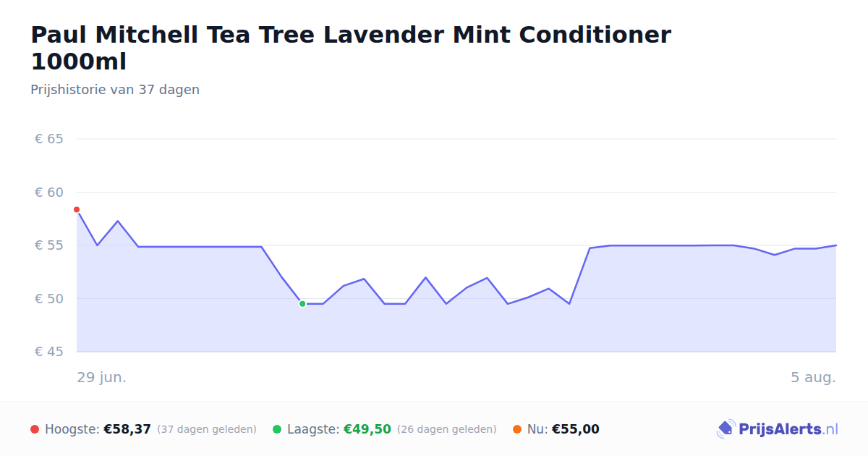Click the € 55 axis label
The height and width of the screenshot is (456, 868).
coord(49,245)
